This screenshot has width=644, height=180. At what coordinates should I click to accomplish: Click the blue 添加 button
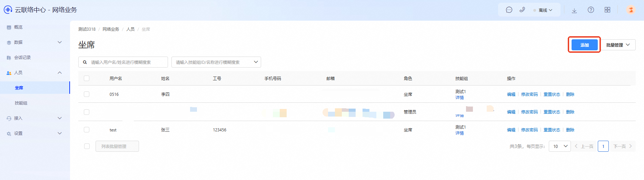(x=585, y=45)
